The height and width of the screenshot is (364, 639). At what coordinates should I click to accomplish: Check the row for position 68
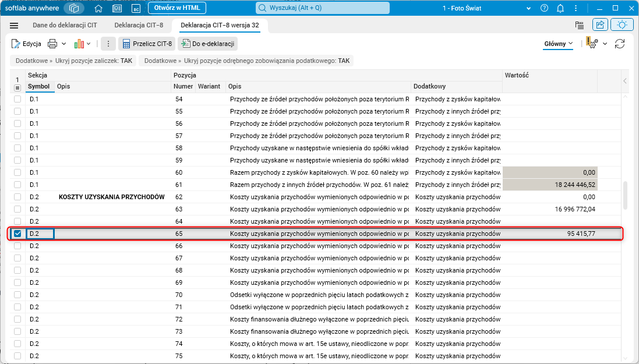17,270
